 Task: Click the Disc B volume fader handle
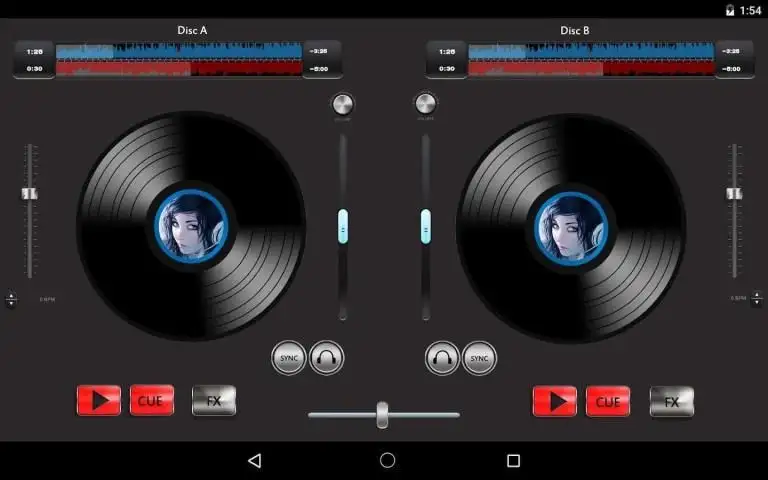click(x=426, y=226)
